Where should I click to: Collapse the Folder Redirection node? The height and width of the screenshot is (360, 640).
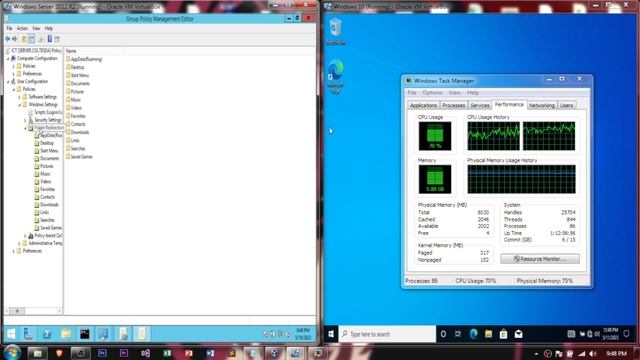click(25, 128)
